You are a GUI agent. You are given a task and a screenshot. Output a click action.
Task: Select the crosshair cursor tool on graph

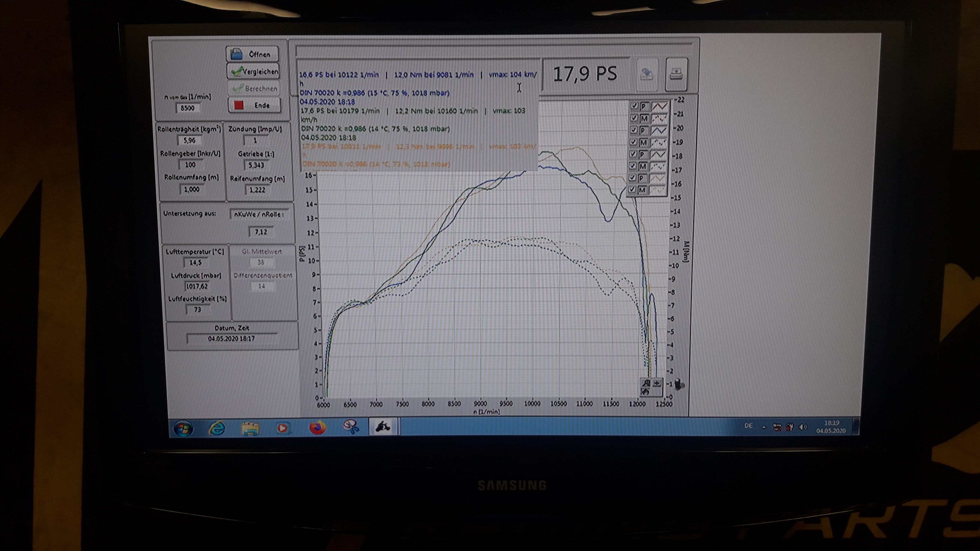pyautogui.click(x=657, y=383)
